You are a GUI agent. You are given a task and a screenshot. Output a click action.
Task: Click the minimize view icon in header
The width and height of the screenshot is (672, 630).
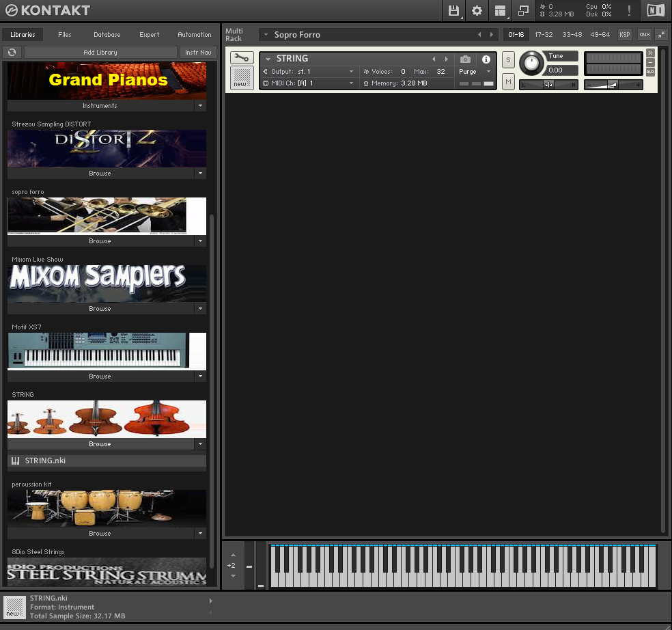point(523,11)
